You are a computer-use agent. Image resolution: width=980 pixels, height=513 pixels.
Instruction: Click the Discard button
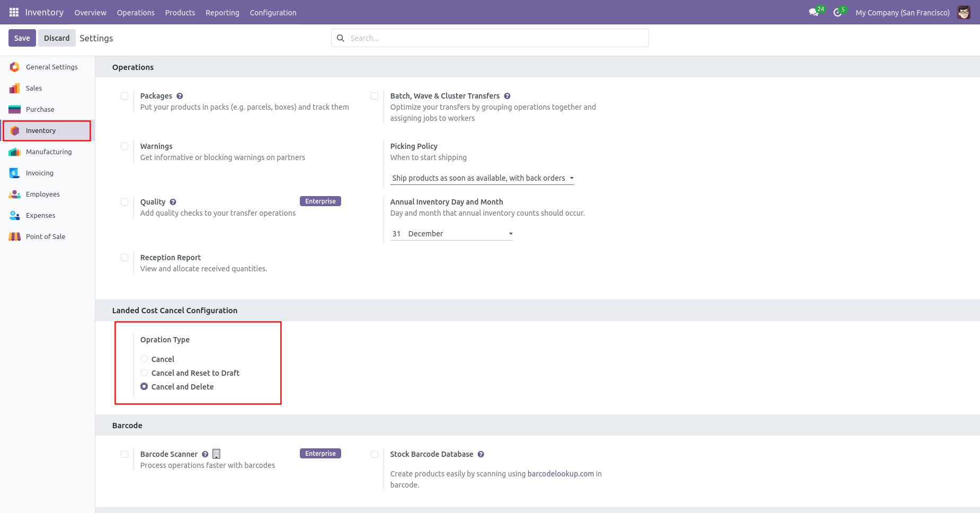click(57, 38)
